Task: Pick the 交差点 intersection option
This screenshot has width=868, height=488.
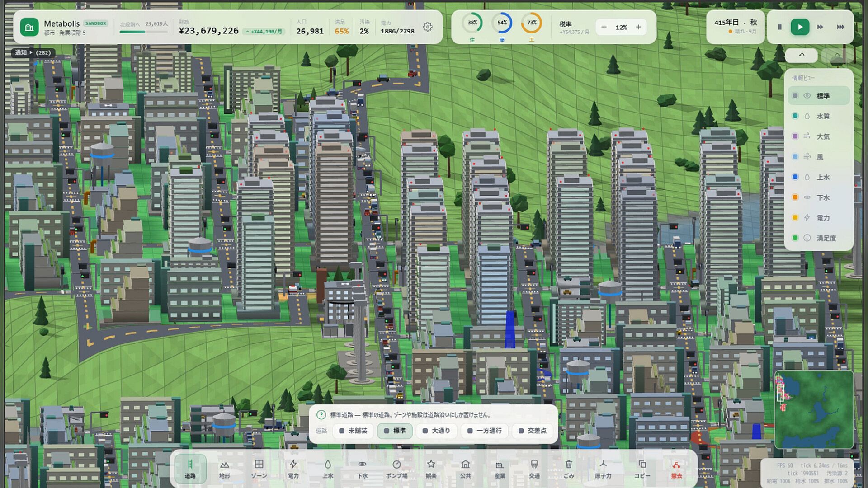Action: pyautogui.click(x=533, y=431)
